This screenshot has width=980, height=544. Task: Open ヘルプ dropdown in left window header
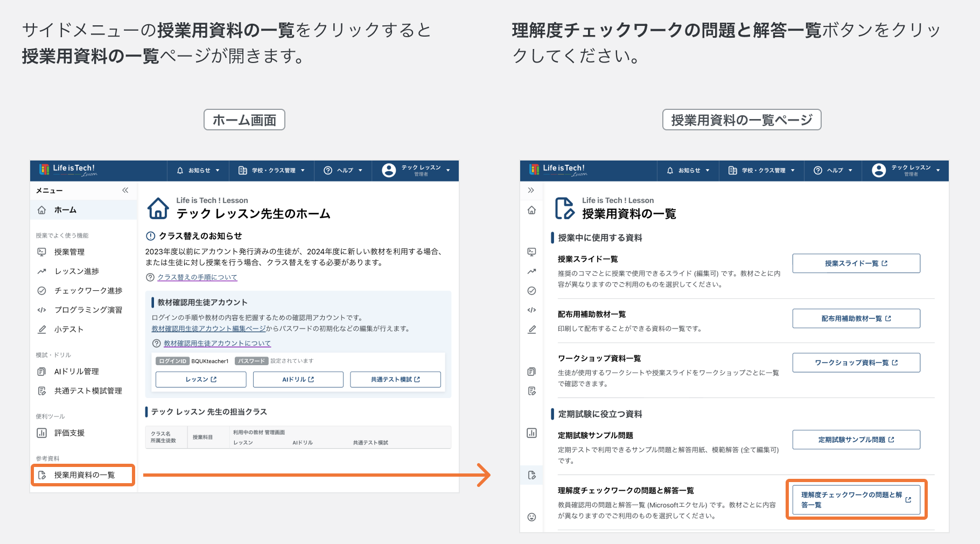(x=343, y=171)
